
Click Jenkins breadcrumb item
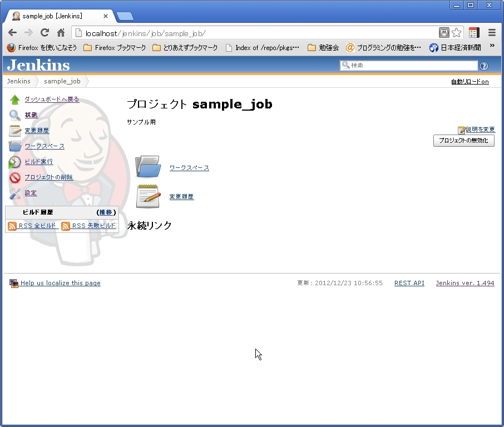tap(19, 81)
